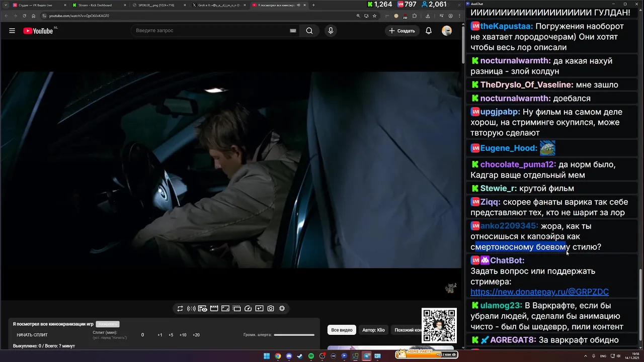The height and width of the screenshot is (362, 644).
Task: Open the on-screen keyboard icon in search
Action: coord(293,31)
